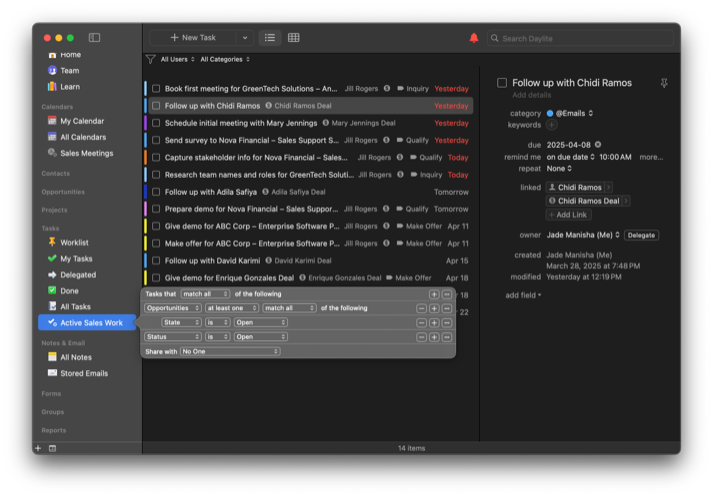Open add field menu

pos(523,295)
